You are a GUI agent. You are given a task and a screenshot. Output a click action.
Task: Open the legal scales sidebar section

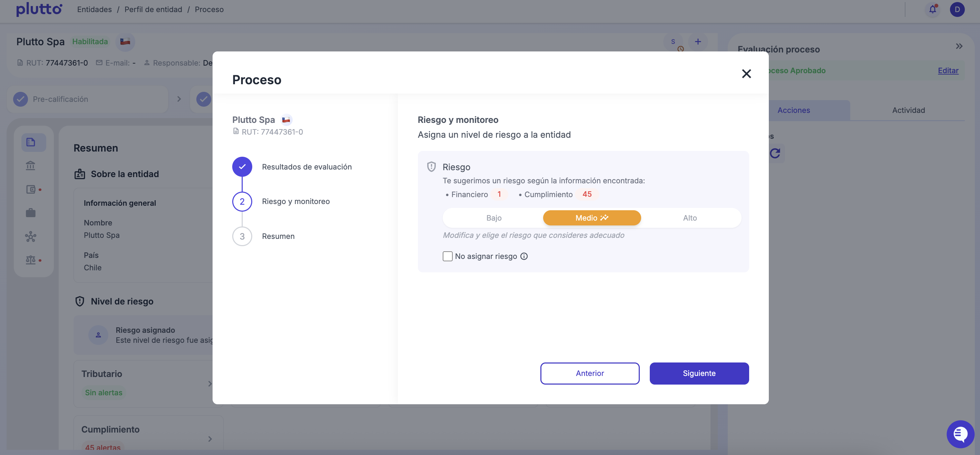tap(30, 260)
